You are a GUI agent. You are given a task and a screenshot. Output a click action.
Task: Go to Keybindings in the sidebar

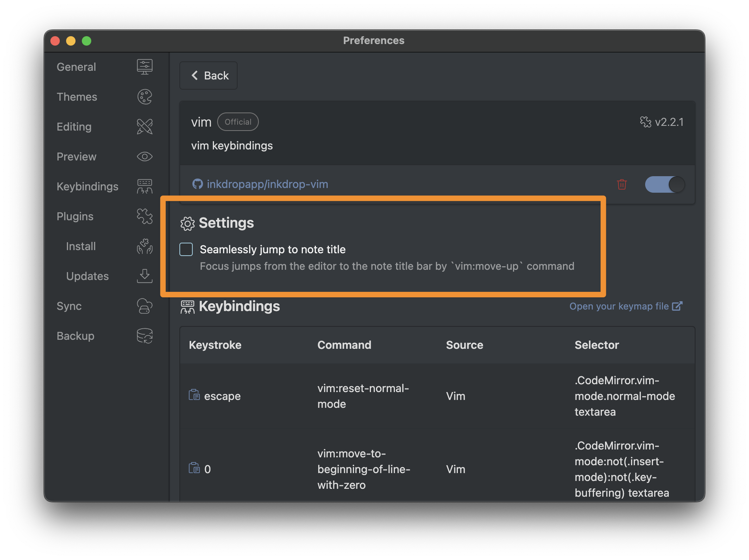[87, 186]
